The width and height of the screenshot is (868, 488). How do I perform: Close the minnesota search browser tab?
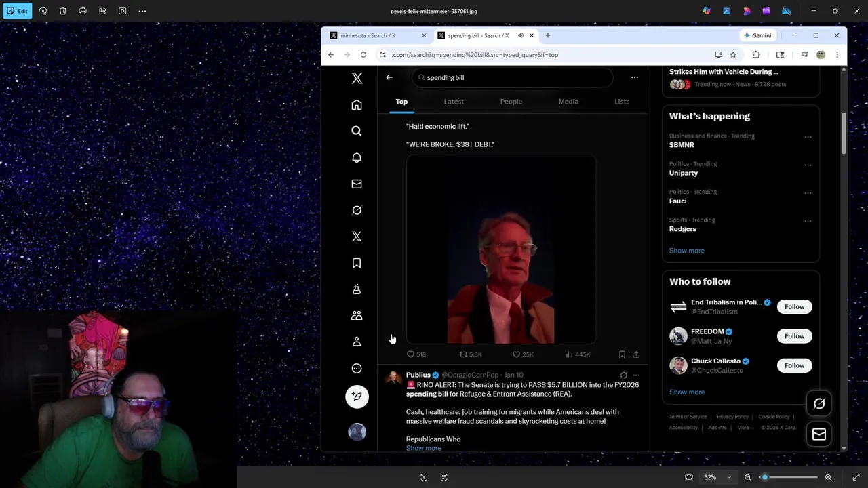(x=424, y=35)
